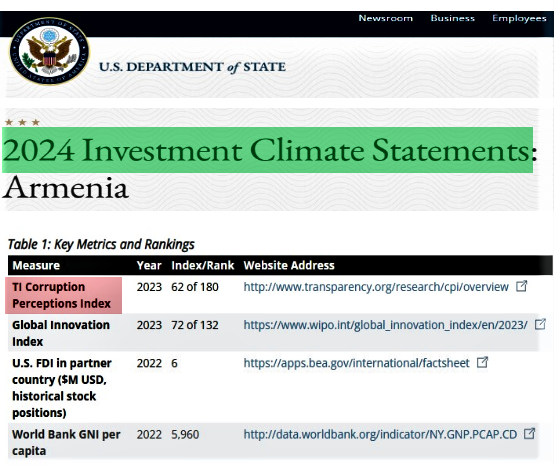This screenshot has width=554, height=465.
Task: Follow the apps.bea.gov factsheet link
Action: pos(356,363)
